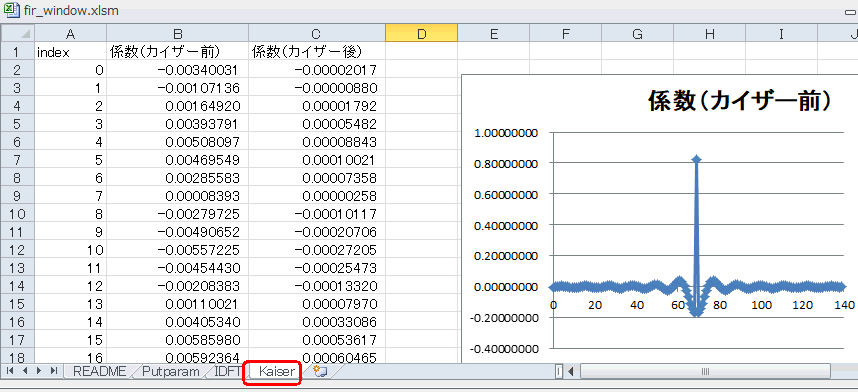Click the -0.40000000 vertical axis label
This screenshot has height=392, width=858.
(x=505, y=348)
